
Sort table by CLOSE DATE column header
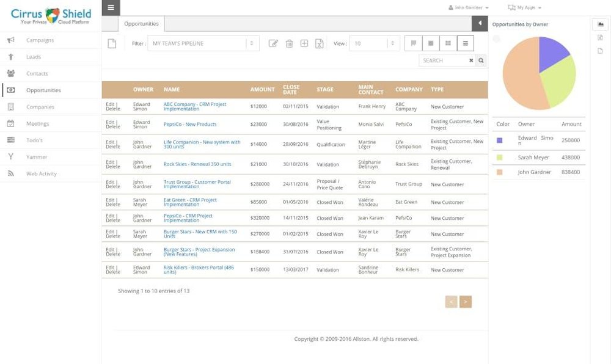[x=291, y=90]
